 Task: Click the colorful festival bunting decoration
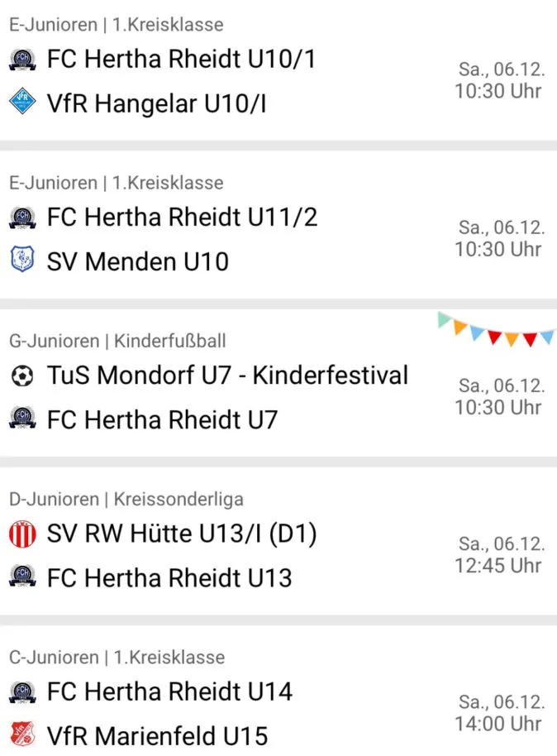pyautogui.click(x=496, y=329)
